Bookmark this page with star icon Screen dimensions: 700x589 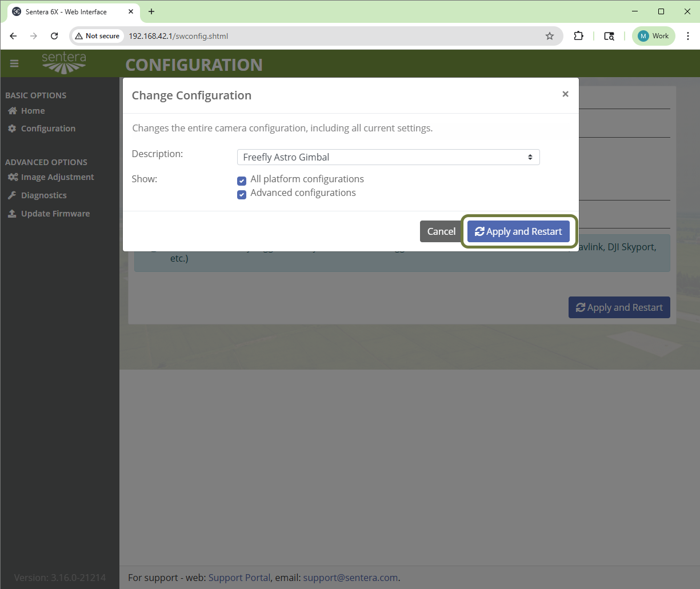550,36
